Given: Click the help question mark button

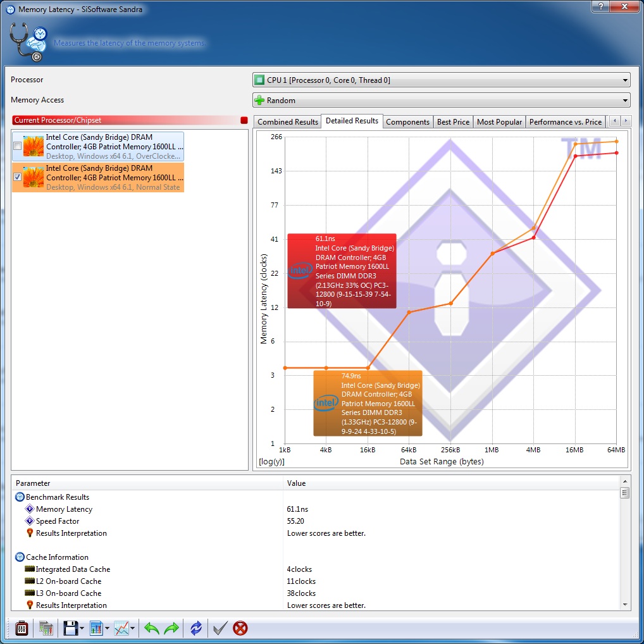Looking at the screenshot, I should pyautogui.click(x=600, y=6).
